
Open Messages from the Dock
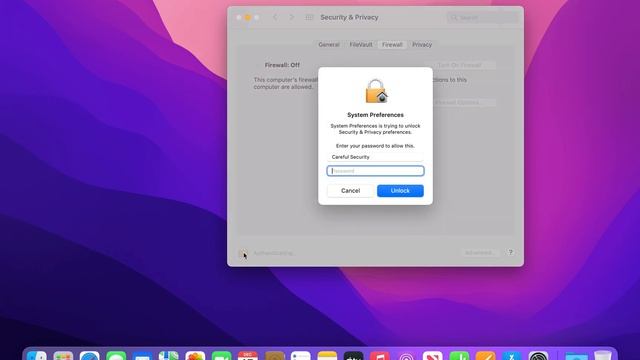click(x=116, y=356)
